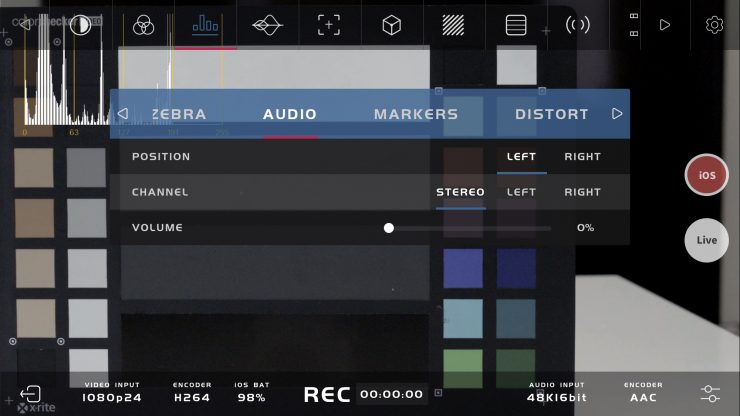This screenshot has height=416, width=740.
Task: Open the settings gear icon
Action: 714,25
